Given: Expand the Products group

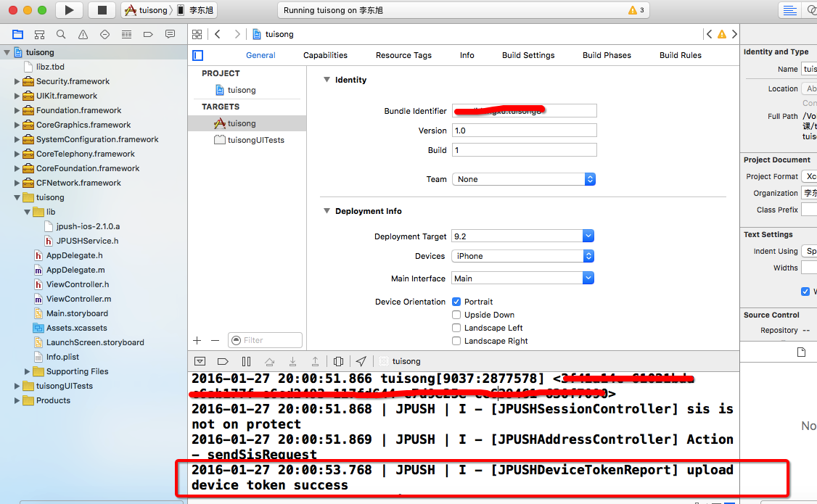Looking at the screenshot, I should pyautogui.click(x=17, y=401).
